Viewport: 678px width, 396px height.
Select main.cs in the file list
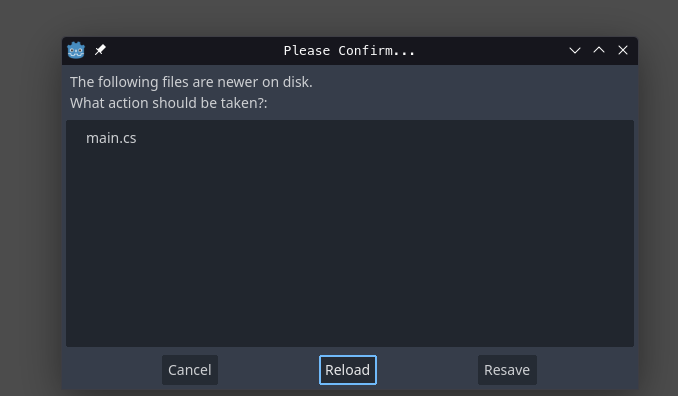tap(111, 138)
